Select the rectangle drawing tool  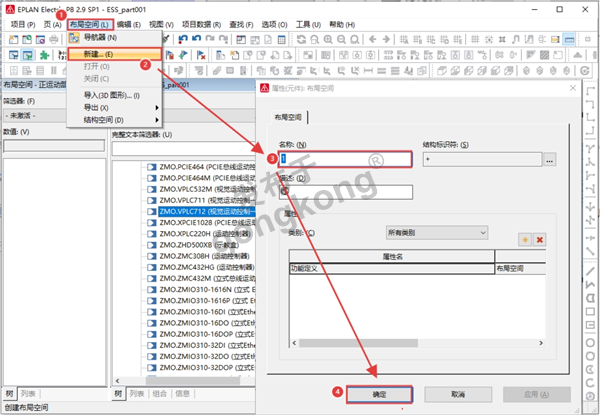[x=590, y=311]
